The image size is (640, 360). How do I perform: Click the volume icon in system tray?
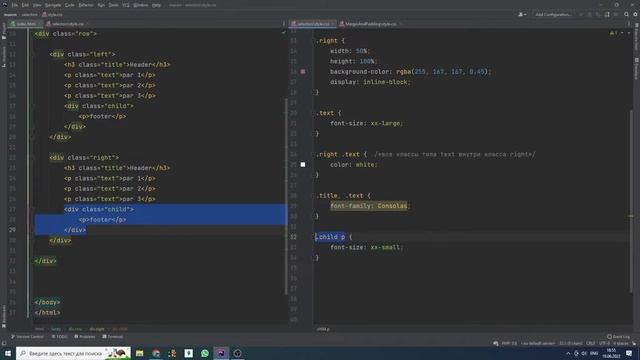[x=584, y=353]
